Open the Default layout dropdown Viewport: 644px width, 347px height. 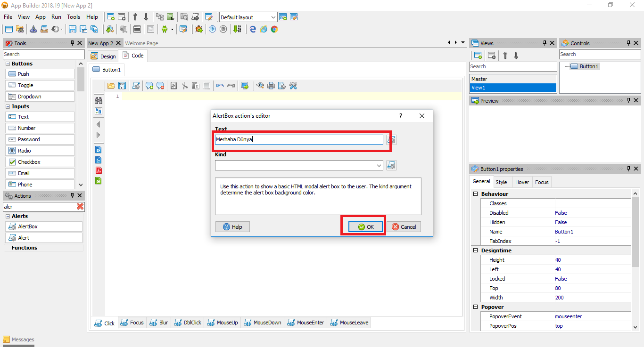click(274, 16)
